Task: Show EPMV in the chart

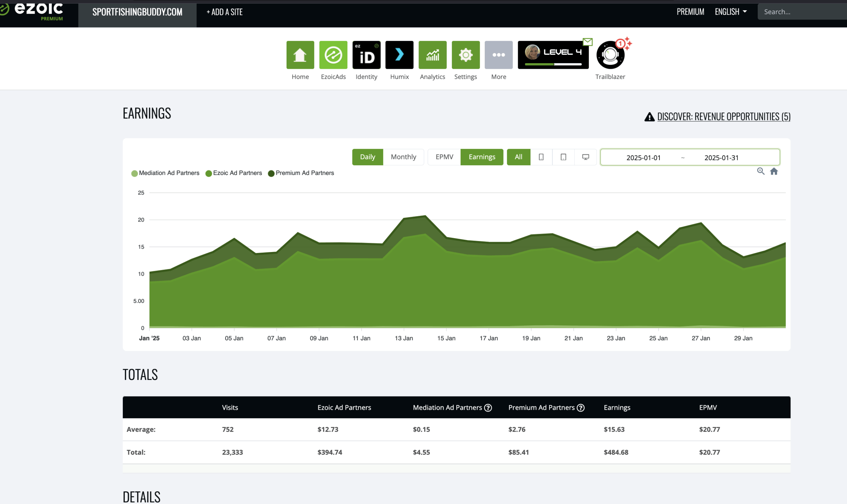Action: coord(444,157)
